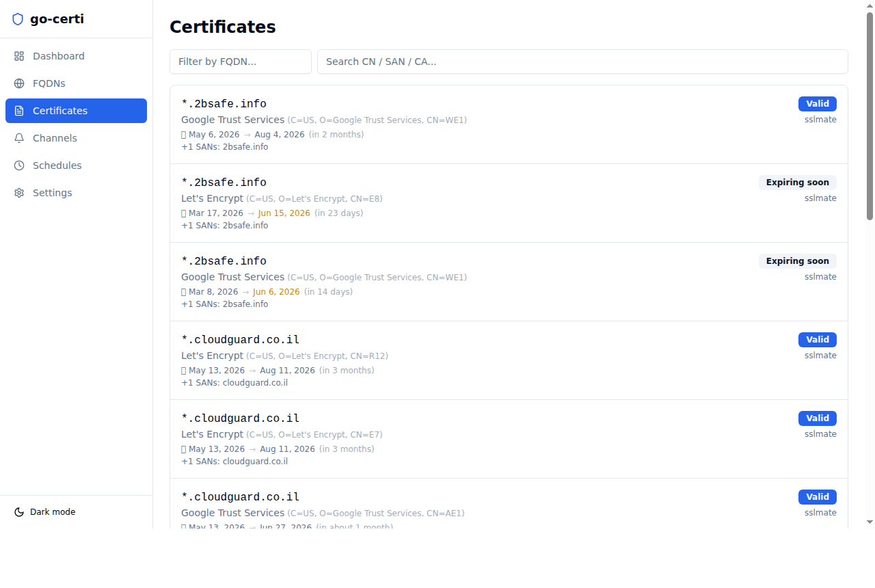The image size is (875, 588).
Task: Click "(C=US, O=Let's Encrypt, CN=R12)" issuer text
Action: (317, 356)
